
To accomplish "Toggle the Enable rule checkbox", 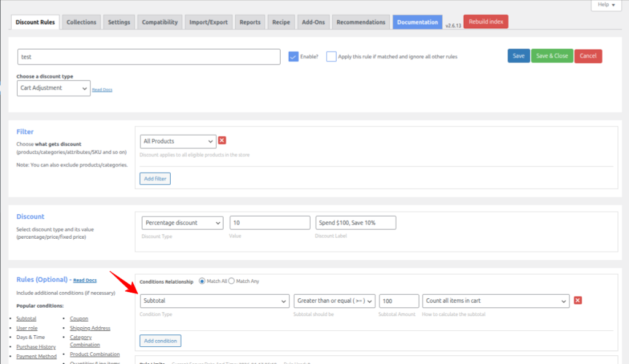I will (x=294, y=56).
